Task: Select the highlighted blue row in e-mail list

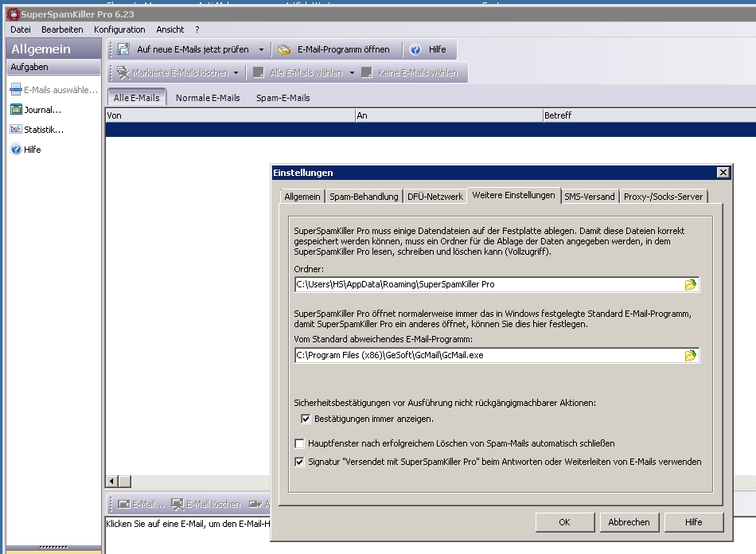Action: pos(431,130)
